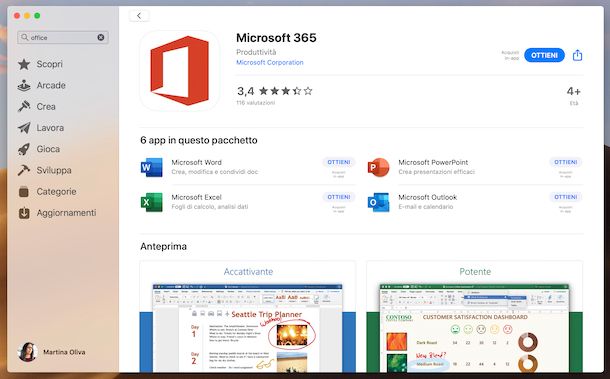The width and height of the screenshot is (610, 379).
Task: Open the Accattivante preview screenshot
Action: coord(248,317)
